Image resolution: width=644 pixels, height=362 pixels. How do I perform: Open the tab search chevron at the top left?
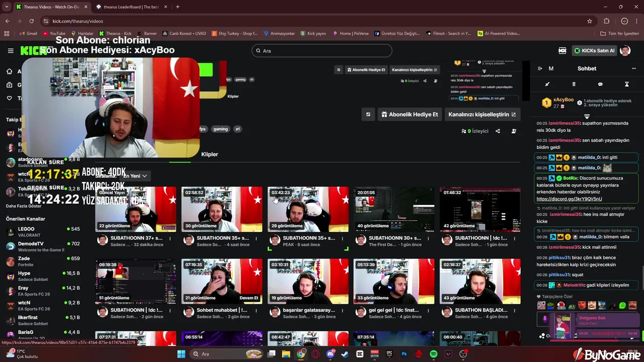point(7,7)
